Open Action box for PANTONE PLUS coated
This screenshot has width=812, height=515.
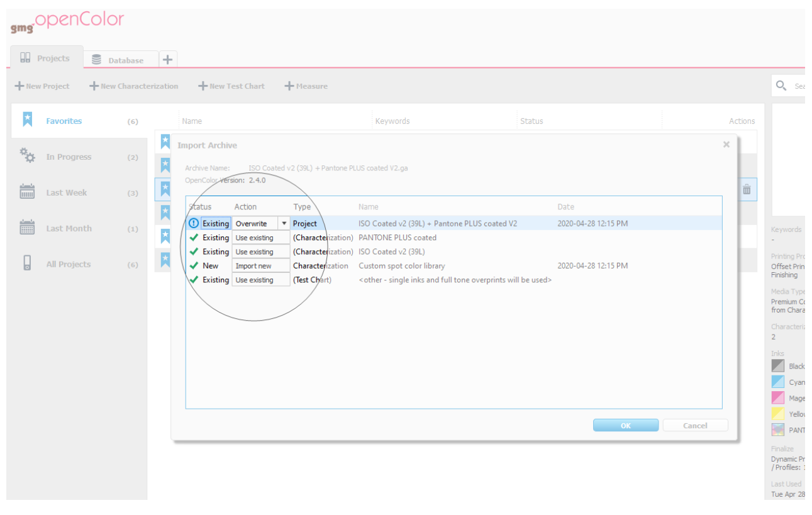tap(261, 238)
